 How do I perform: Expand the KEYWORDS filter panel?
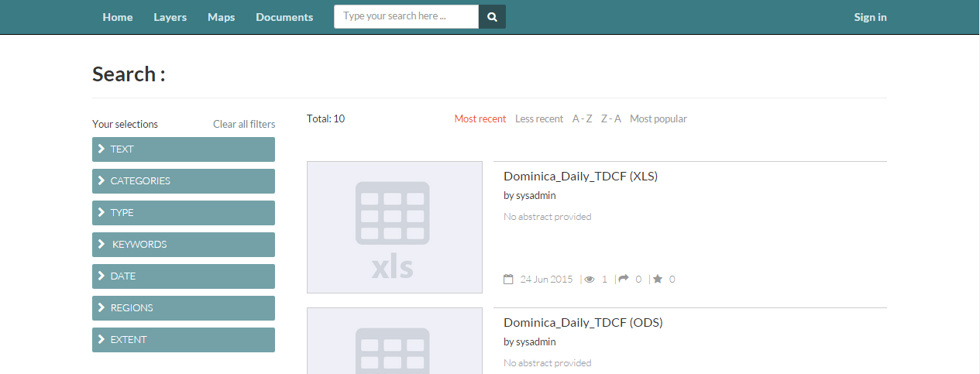[x=184, y=245]
